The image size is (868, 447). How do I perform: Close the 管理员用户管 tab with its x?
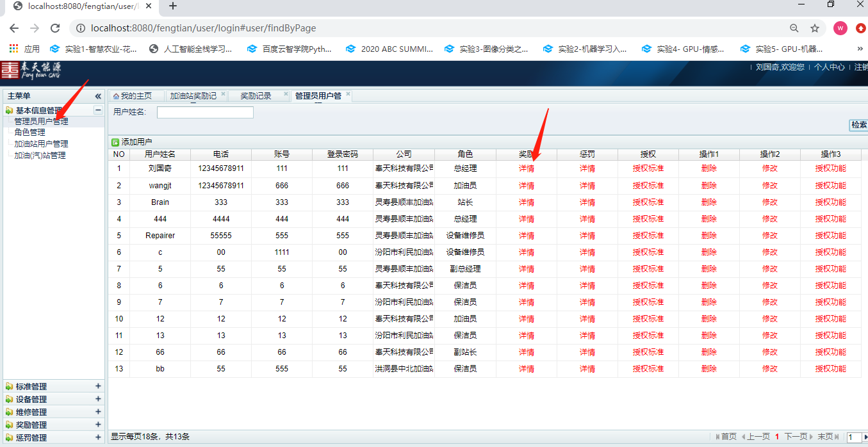(x=348, y=95)
